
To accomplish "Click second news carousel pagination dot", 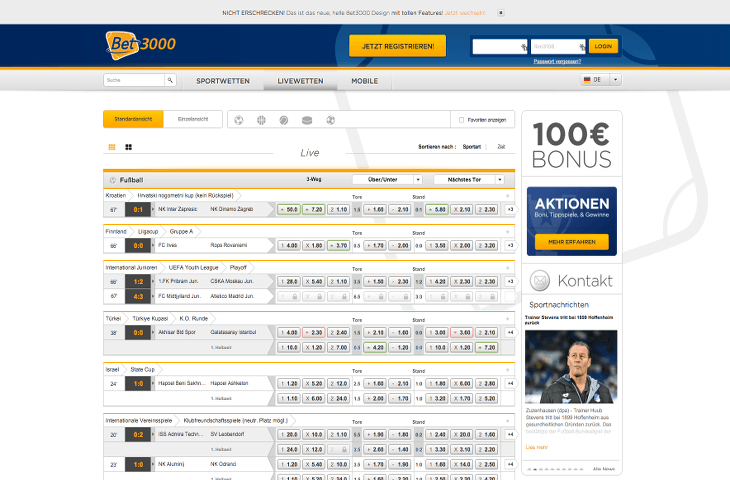I will pyautogui.click(x=535, y=469).
